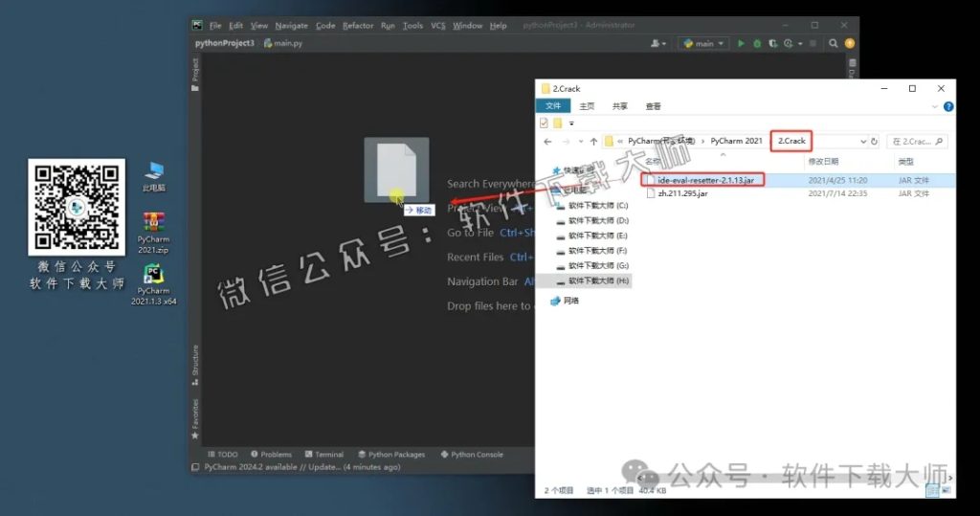Click Properties icon in Explorer quick access toolbar
Screen dimensions: 980x516
pos(544,123)
